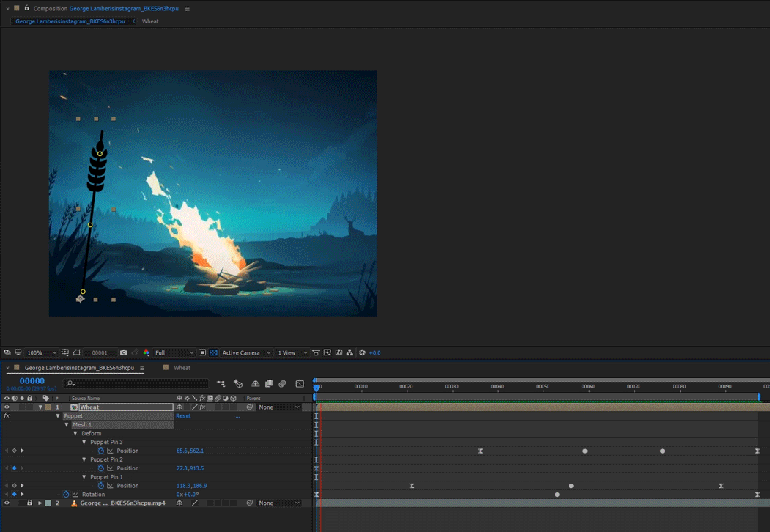The height and width of the screenshot is (532, 770).
Task: Click Puppet Pin 3 Position value 65.6,562.1
Action: (190, 451)
